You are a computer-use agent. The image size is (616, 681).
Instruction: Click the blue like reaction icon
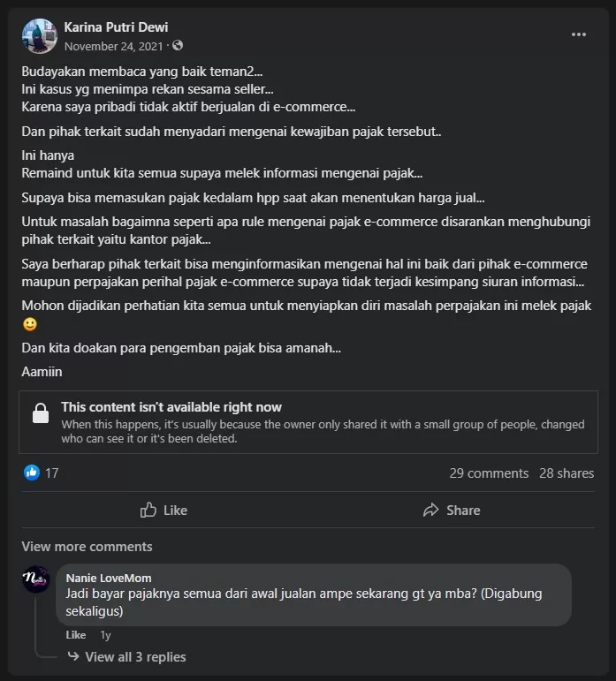pyautogui.click(x=32, y=473)
